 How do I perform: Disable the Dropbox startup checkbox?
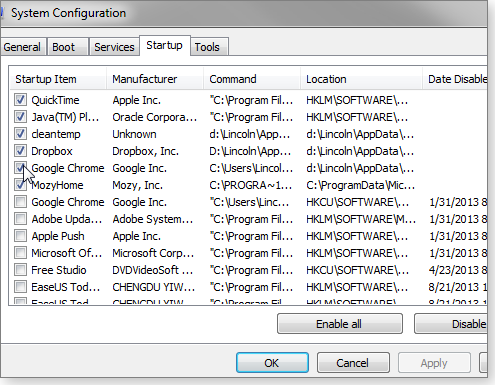[x=20, y=151]
